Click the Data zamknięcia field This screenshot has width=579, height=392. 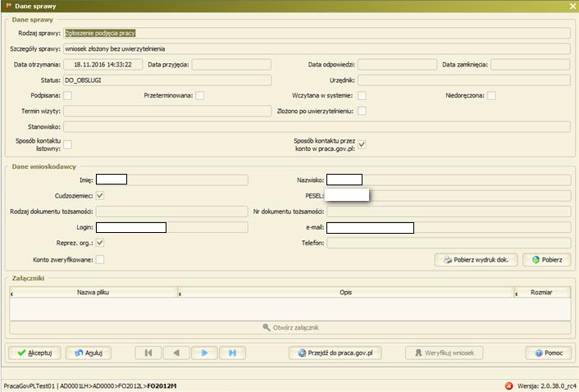tap(531, 65)
